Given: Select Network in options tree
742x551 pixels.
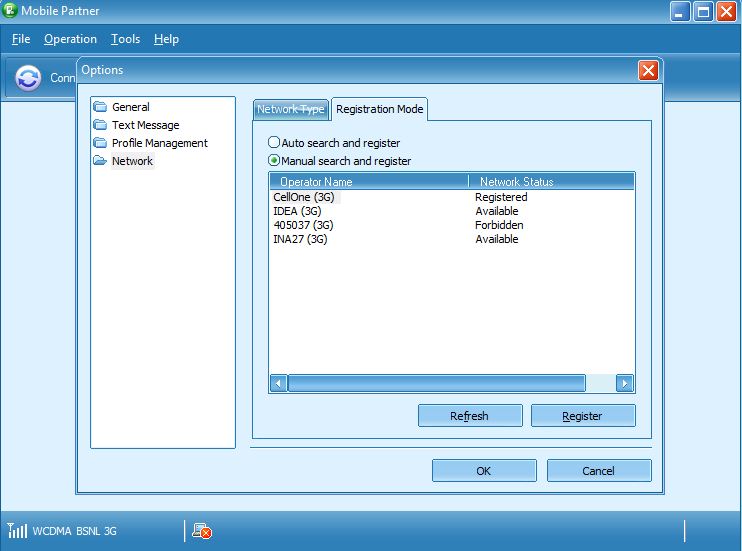Looking at the screenshot, I should pyautogui.click(x=132, y=161).
